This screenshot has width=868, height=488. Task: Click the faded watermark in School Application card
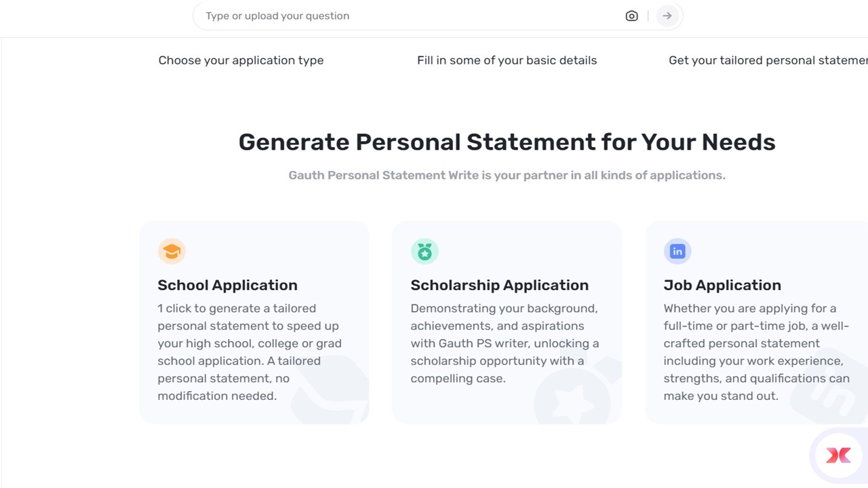(x=332, y=393)
